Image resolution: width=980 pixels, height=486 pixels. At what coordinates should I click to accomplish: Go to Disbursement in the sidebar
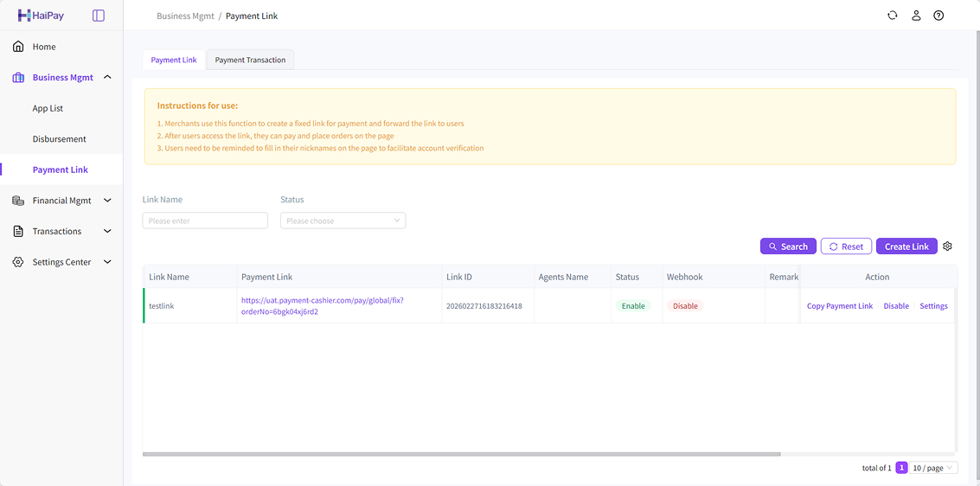59,139
